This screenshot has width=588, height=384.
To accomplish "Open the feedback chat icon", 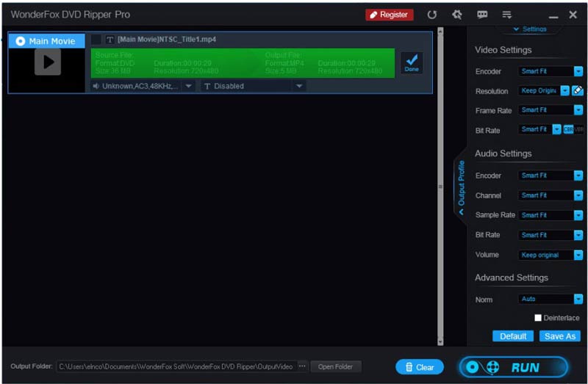I will (482, 15).
